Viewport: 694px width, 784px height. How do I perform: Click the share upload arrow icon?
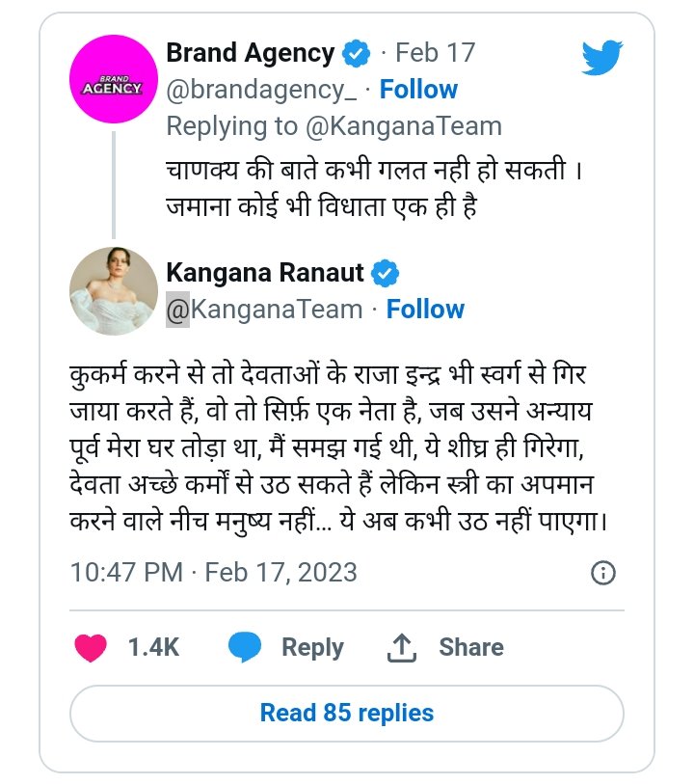pos(400,648)
